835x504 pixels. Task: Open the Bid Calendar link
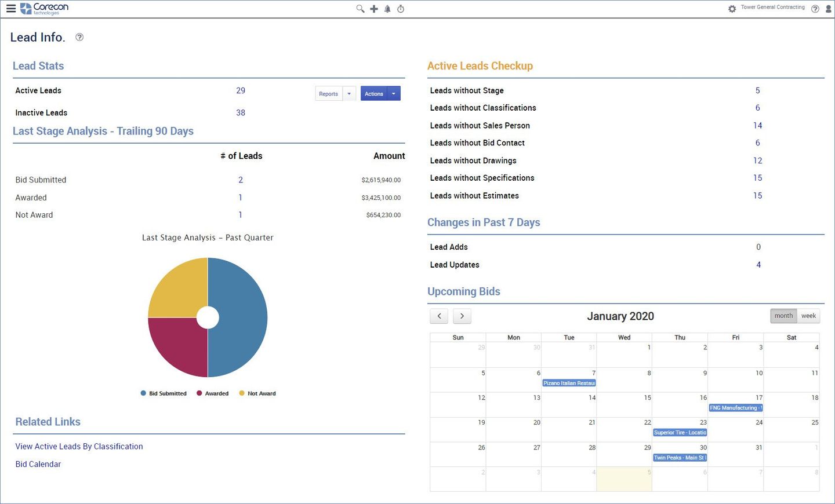(38, 464)
